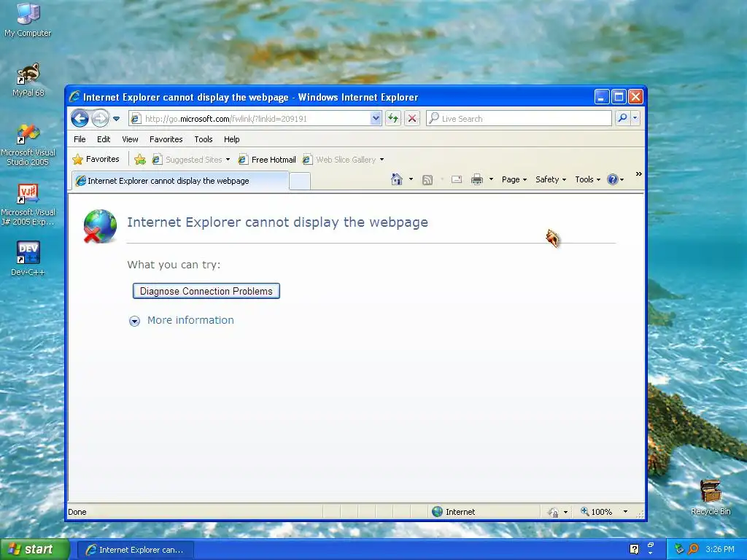Image resolution: width=747 pixels, height=560 pixels.
Task: Open the Safety command bar menu
Action: pyautogui.click(x=551, y=179)
